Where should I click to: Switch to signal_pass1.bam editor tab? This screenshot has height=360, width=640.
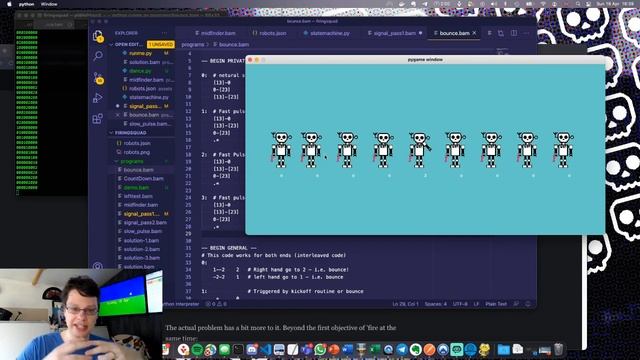395,33
